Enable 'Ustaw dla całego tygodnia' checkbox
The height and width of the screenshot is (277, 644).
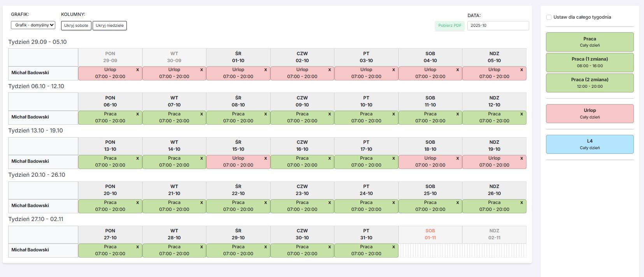pos(549,17)
